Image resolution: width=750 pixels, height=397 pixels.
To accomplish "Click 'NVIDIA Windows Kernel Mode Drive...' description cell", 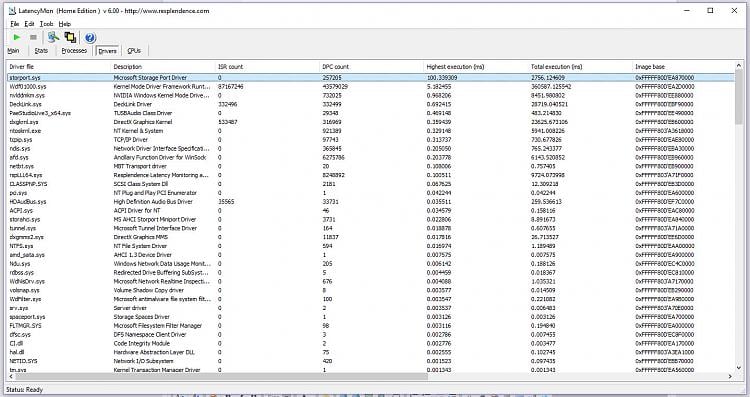I will 161,95.
